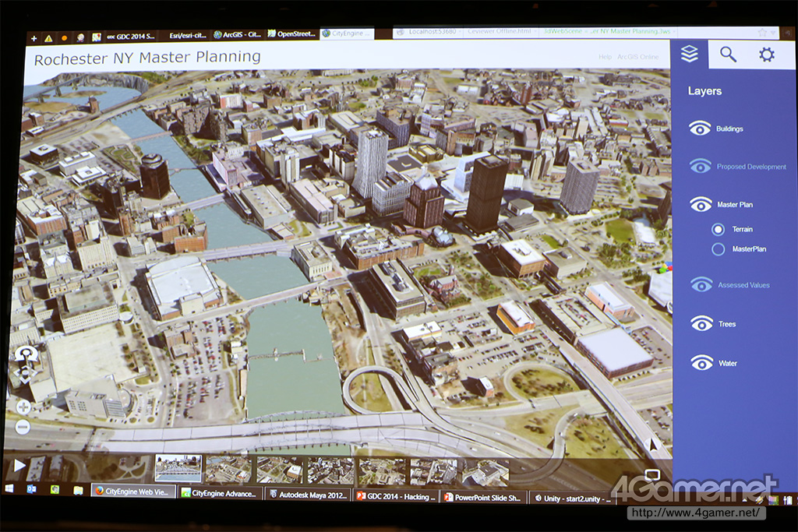This screenshot has width=798, height=532.
Task: Zoom in with the plus button
Action: point(23,407)
